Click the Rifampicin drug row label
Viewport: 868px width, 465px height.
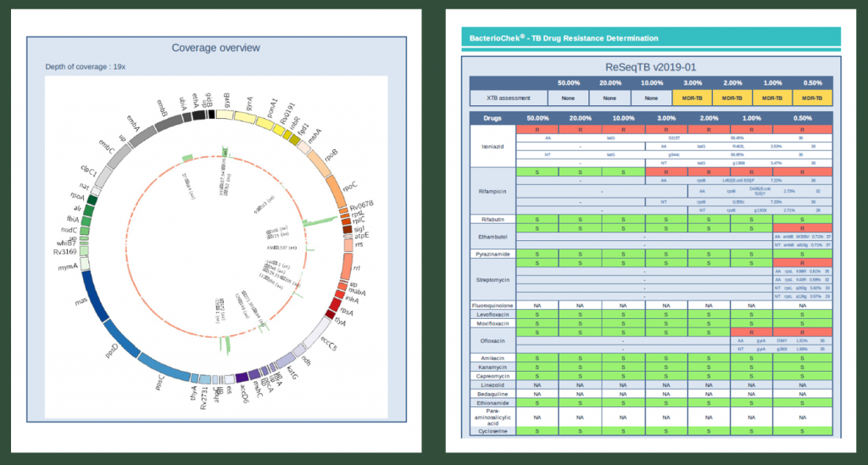pos(492,192)
